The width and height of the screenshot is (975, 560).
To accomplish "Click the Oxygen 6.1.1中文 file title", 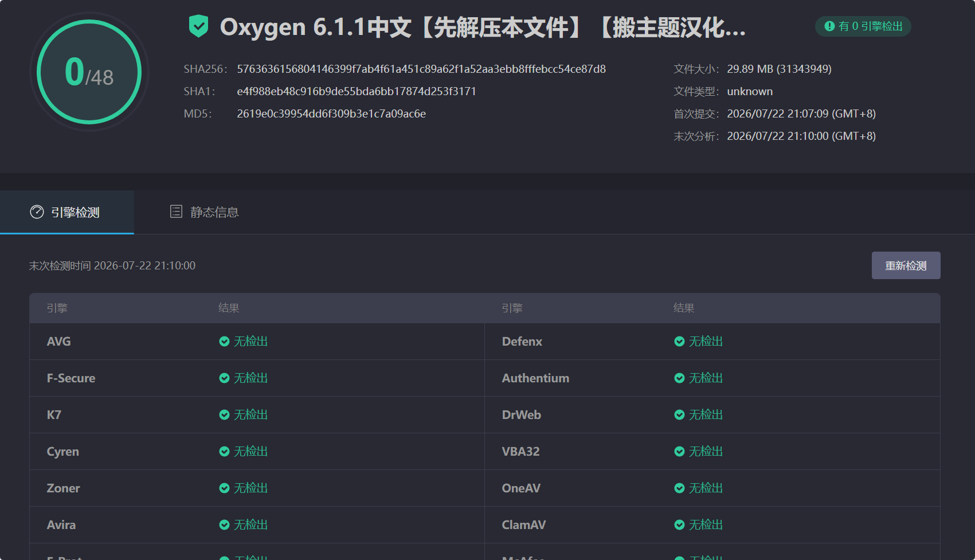I will (483, 27).
